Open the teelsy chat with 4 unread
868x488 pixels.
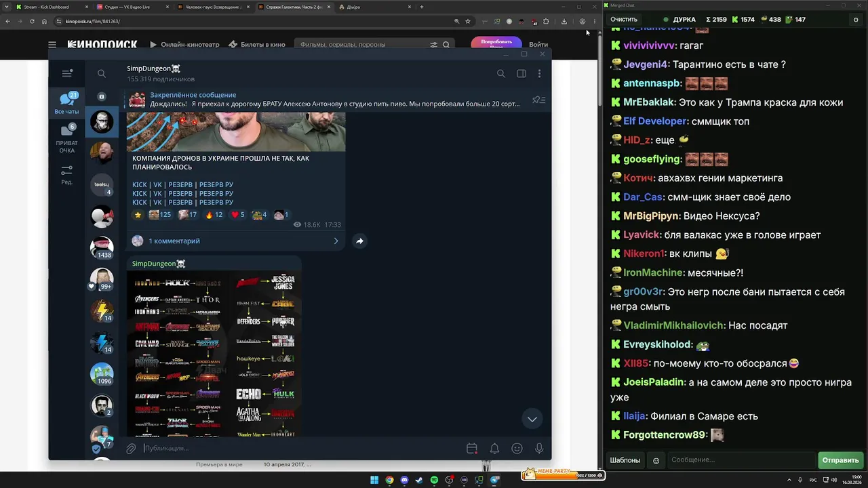pos(102,184)
